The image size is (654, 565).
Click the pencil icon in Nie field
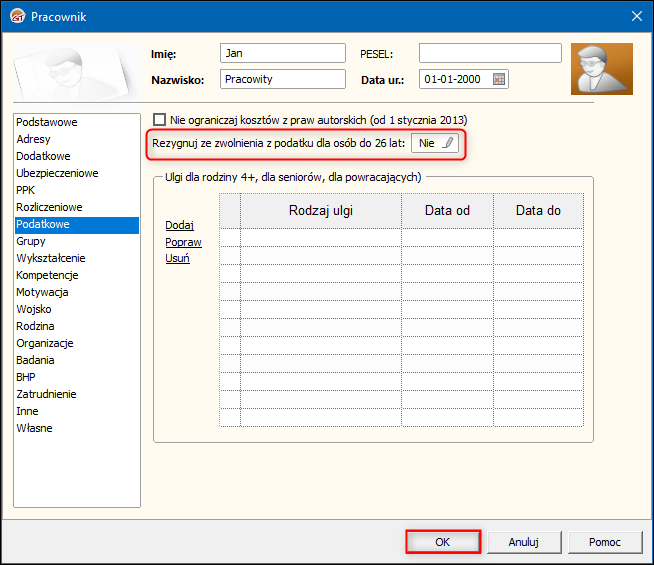[x=448, y=143]
